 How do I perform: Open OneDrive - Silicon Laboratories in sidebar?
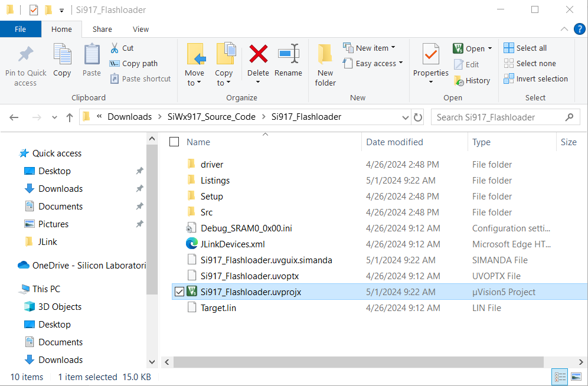click(81, 266)
